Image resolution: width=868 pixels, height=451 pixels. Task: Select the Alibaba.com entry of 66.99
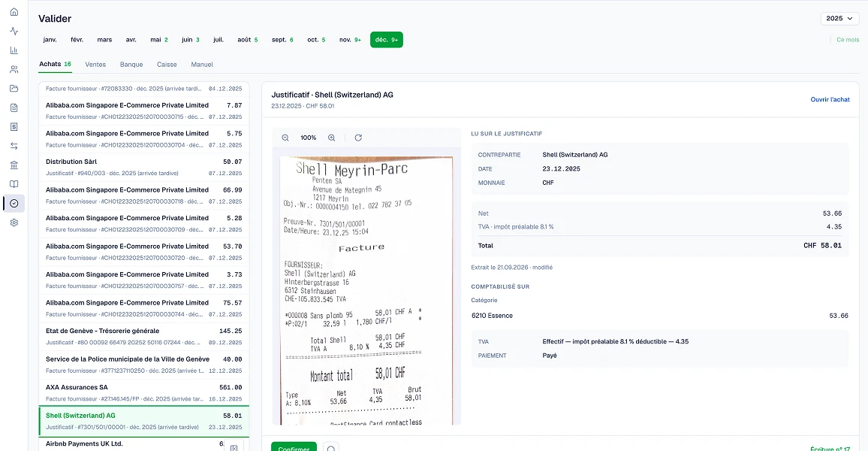[144, 195]
